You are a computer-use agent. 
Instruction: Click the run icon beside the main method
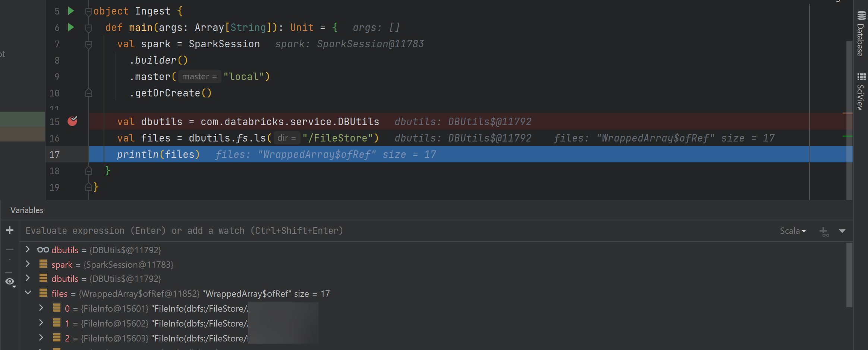71,27
